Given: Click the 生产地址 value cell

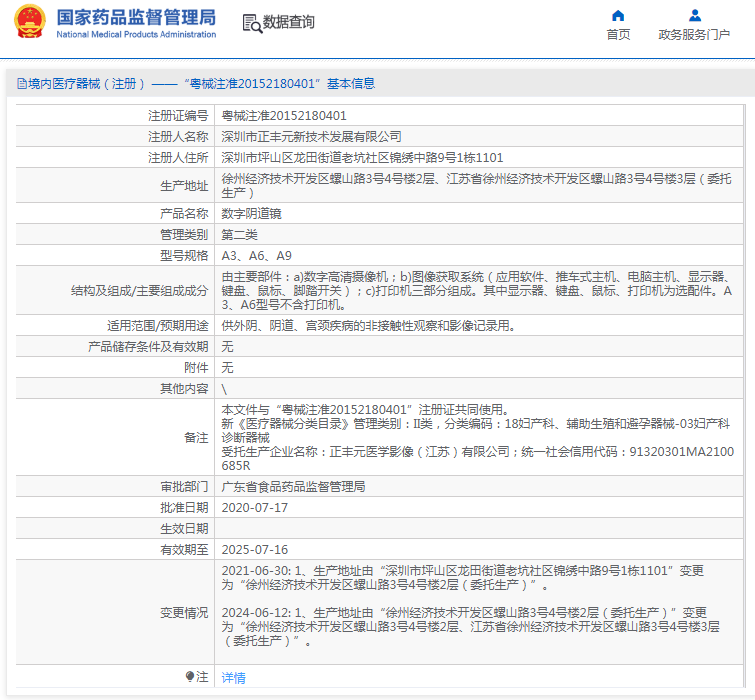Looking at the screenshot, I should click(478, 185).
